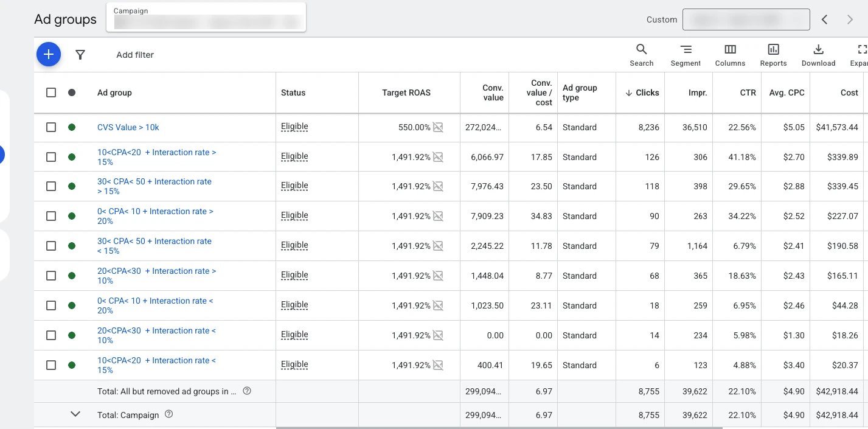Sort by Status column header
This screenshot has width=868, height=429.
(293, 92)
